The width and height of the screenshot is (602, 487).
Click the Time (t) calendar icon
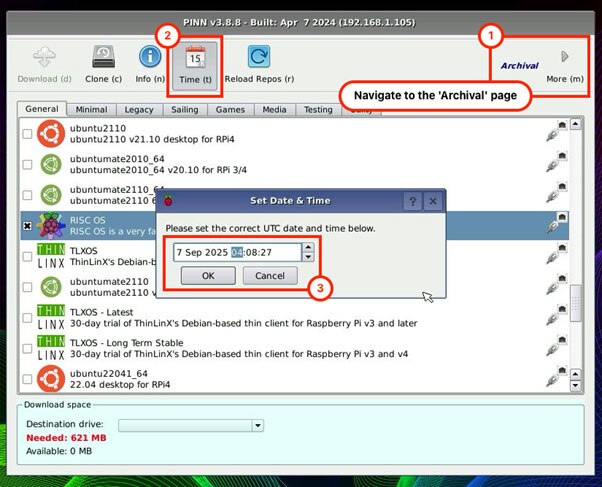tap(195, 57)
